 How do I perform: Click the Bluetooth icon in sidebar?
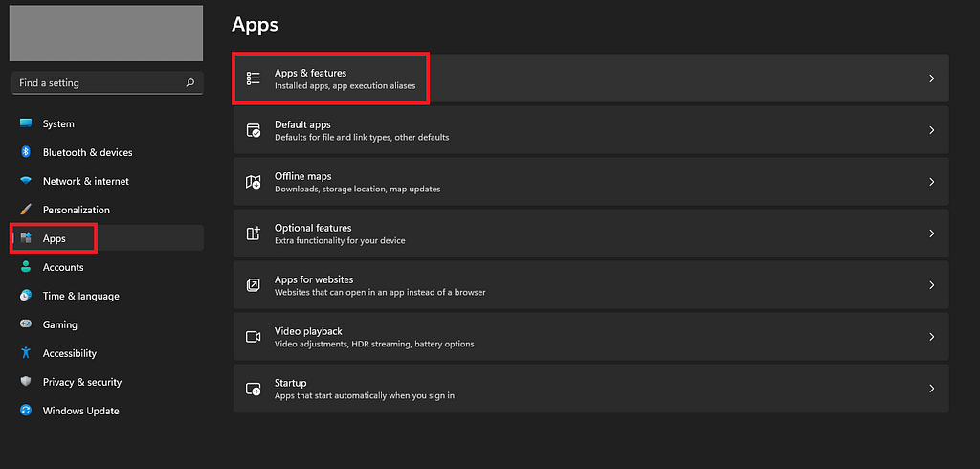(26, 152)
